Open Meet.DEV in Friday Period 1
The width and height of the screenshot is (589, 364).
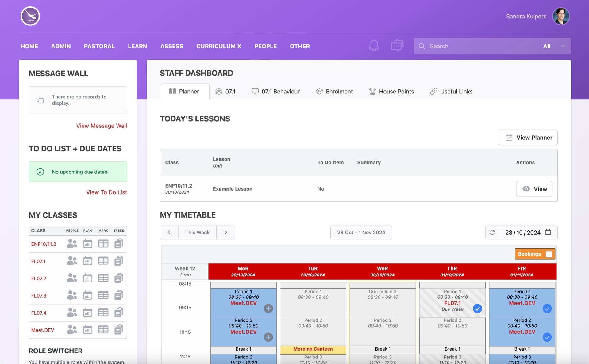(x=522, y=303)
